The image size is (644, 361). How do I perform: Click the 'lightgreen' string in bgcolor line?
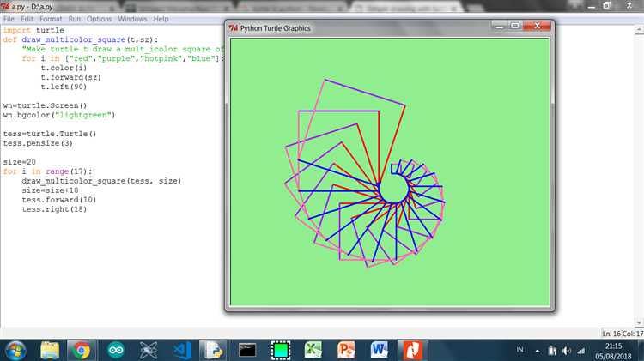coord(83,115)
